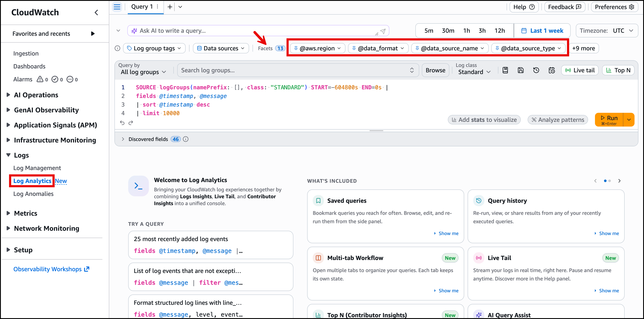Select the 5m time range

click(429, 31)
